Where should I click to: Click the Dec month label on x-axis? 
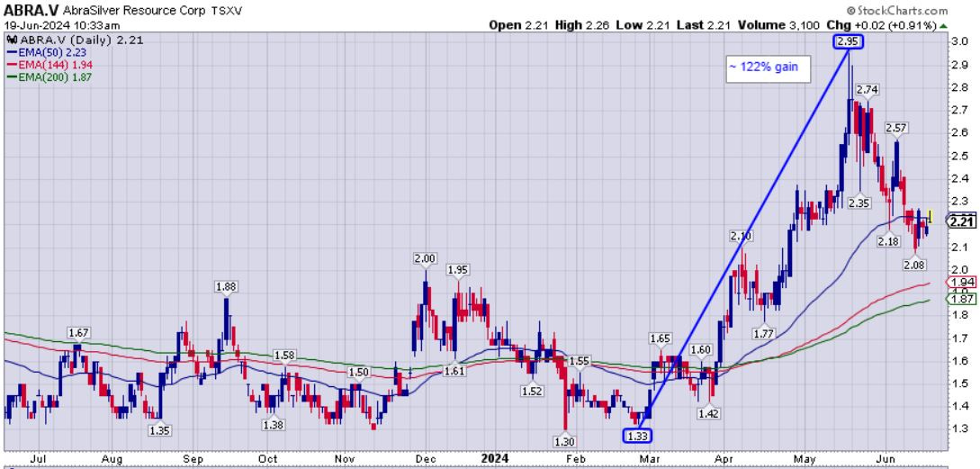coord(427,458)
